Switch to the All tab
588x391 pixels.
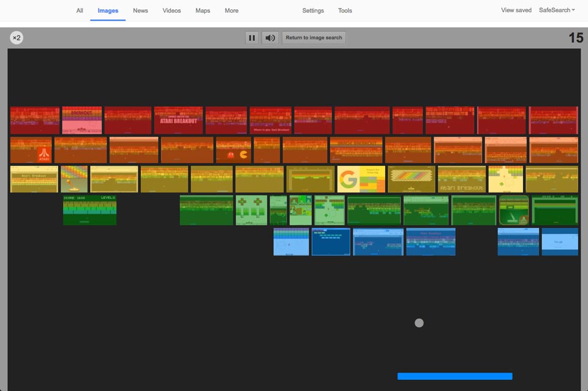point(80,10)
